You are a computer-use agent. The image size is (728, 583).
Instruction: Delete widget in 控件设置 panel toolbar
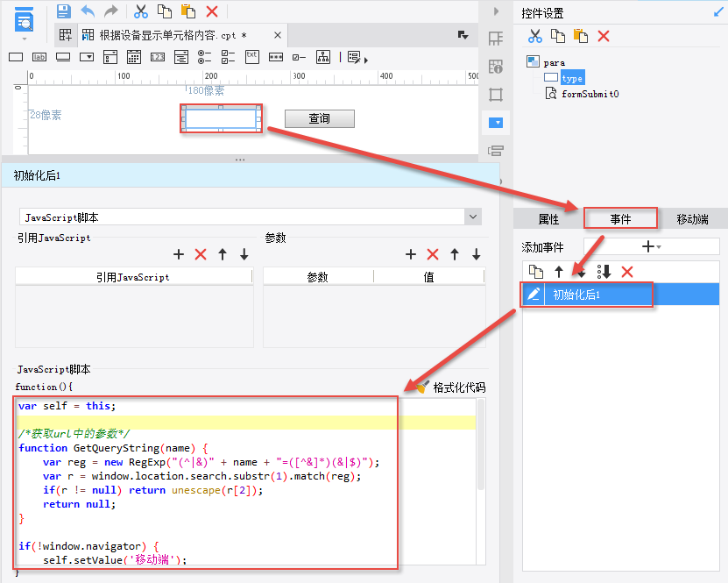click(604, 36)
